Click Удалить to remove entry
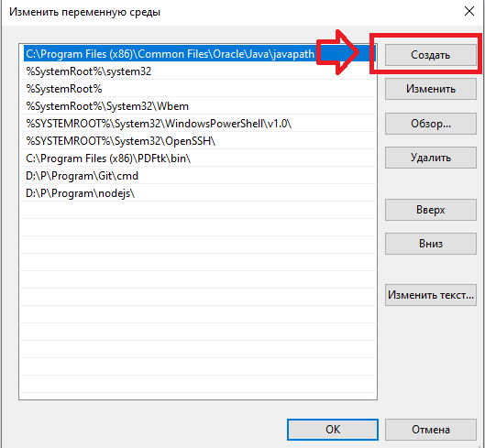The height and width of the screenshot is (448, 485). pyautogui.click(x=431, y=158)
